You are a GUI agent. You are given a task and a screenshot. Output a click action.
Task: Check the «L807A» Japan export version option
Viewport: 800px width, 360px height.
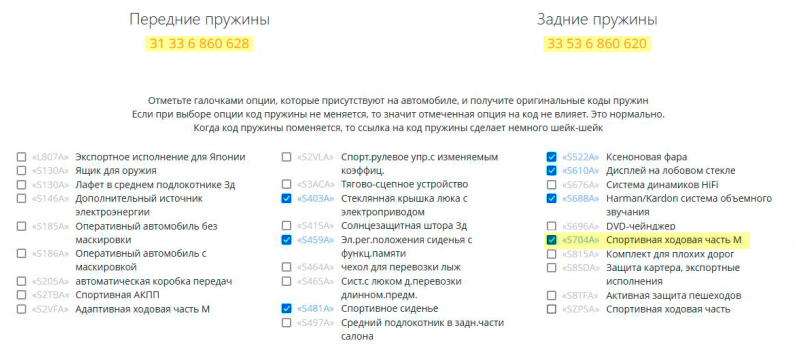pos(21,157)
